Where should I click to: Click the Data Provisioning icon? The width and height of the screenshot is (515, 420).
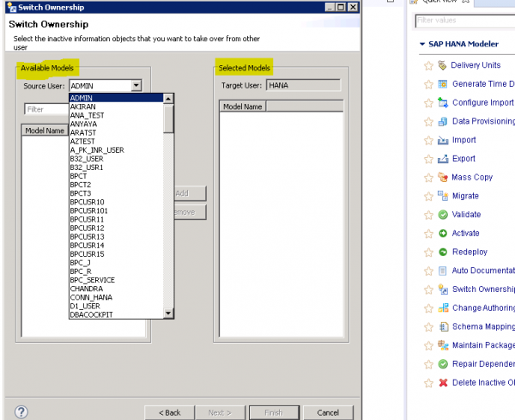pyautogui.click(x=442, y=121)
